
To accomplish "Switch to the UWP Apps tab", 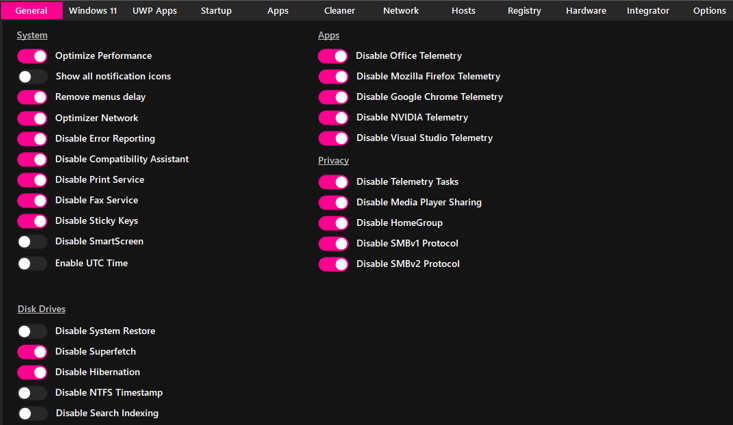I will (x=154, y=11).
